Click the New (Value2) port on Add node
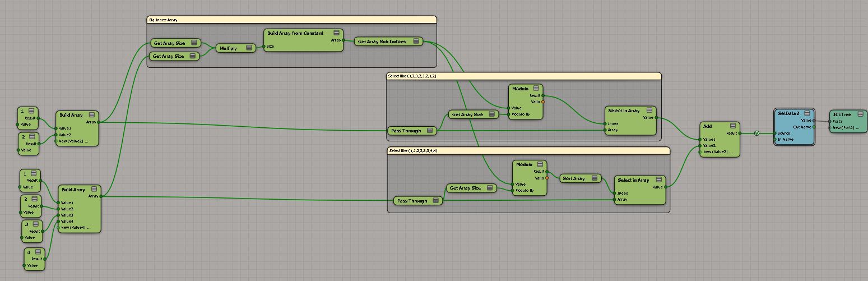This screenshot has width=868, height=281. click(x=700, y=153)
